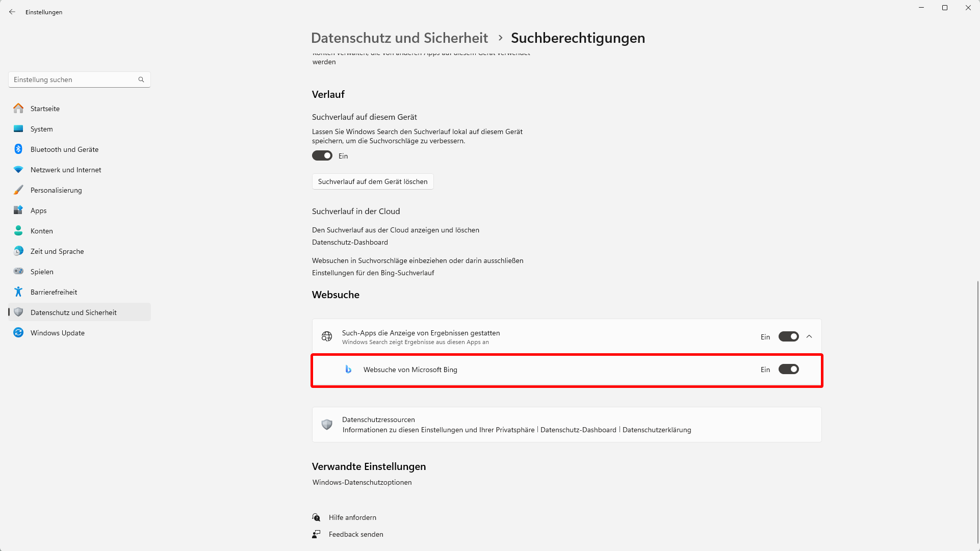Image resolution: width=980 pixels, height=551 pixels.
Task: Click the Netzwerk und Internet wifi icon
Action: pyautogui.click(x=18, y=170)
